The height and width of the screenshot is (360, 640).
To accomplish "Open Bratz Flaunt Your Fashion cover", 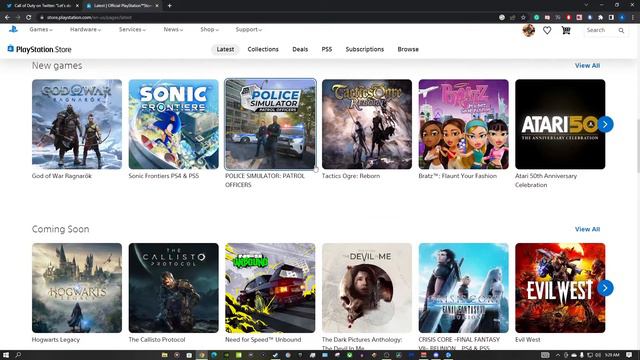I will [x=464, y=124].
